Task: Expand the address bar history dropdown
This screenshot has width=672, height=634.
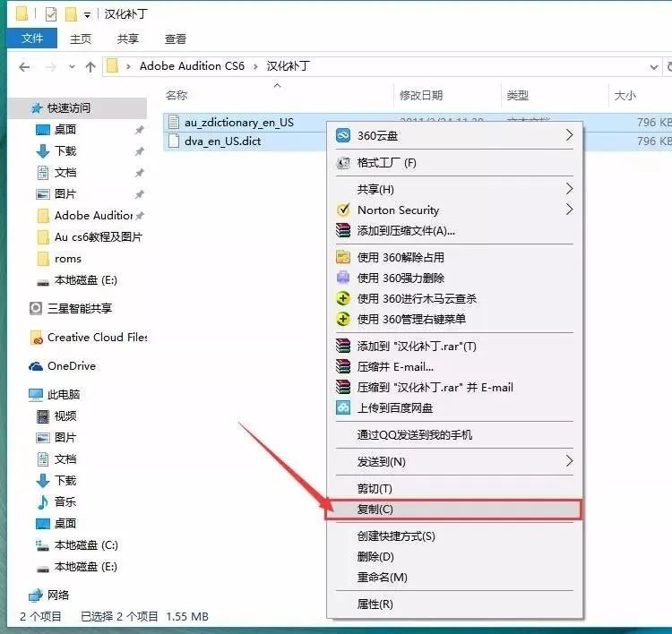Action: [653, 67]
